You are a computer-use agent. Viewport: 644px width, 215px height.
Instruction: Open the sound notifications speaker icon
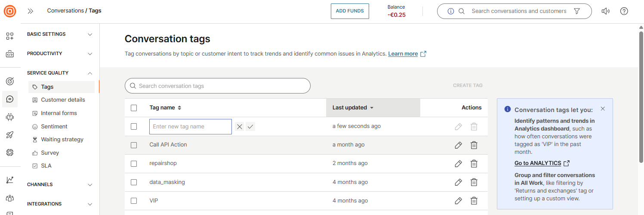605,11
